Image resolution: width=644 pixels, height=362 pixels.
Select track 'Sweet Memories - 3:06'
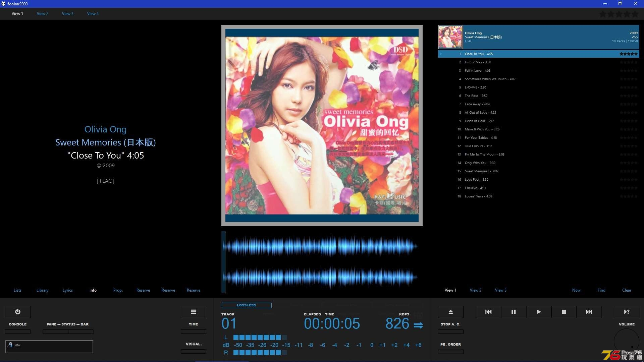[538, 171]
